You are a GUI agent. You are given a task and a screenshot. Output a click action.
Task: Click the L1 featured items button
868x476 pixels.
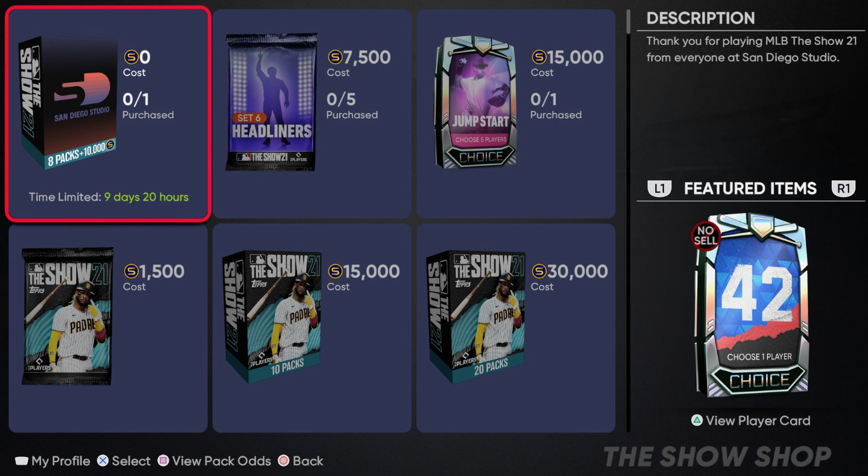pos(659,189)
